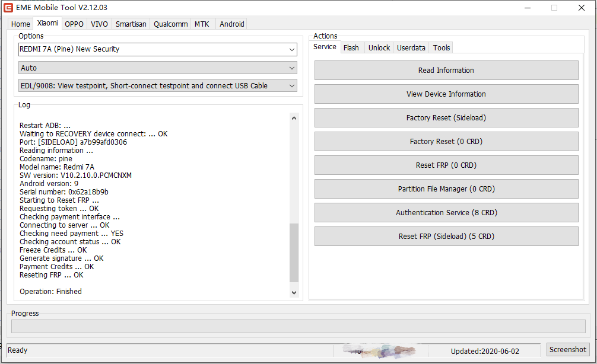This screenshot has width=597, height=364.
Task: Open the REDMI 7A model dropdown
Action: (158, 49)
